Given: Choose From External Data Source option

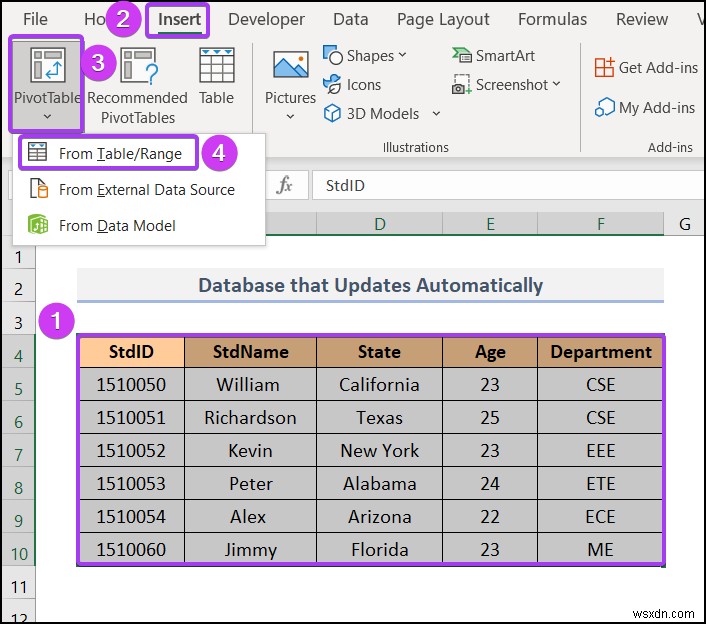Looking at the screenshot, I should [139, 189].
